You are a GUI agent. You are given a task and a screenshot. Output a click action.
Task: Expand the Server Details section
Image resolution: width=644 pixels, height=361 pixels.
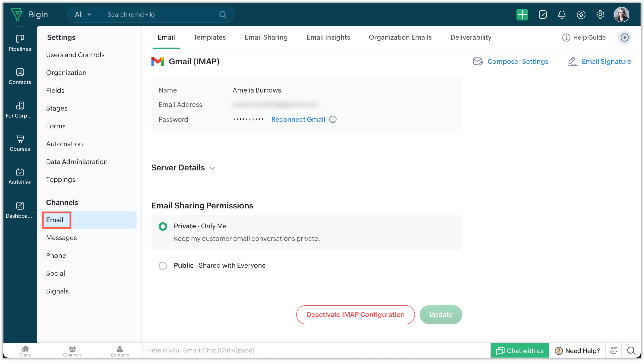(x=183, y=168)
